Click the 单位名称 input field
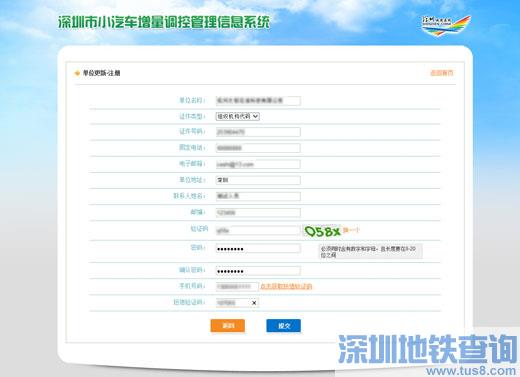520x377 pixels. [x=258, y=100]
